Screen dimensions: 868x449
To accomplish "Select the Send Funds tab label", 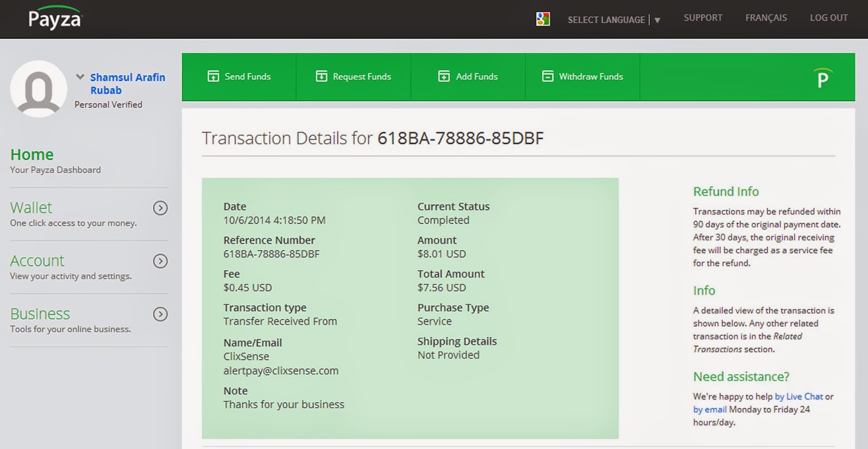I will (247, 77).
